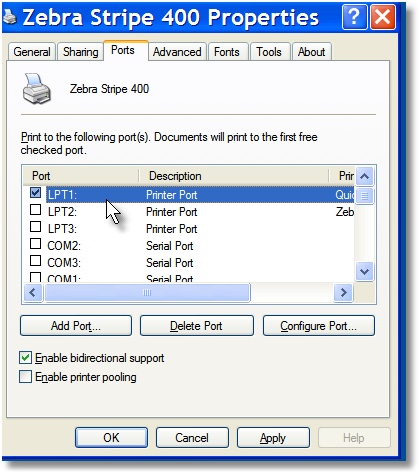Enable the COM2: port checkbox
The image size is (420, 475).
(36, 244)
